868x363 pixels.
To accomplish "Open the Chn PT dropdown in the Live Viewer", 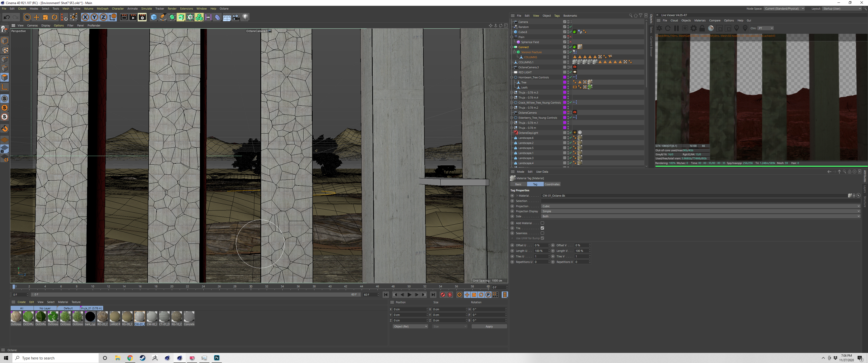I will tap(766, 28).
